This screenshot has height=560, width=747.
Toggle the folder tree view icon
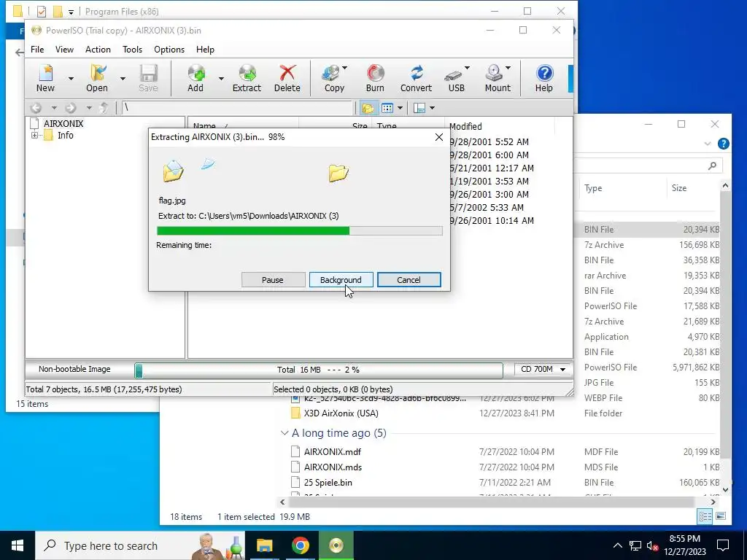368,108
